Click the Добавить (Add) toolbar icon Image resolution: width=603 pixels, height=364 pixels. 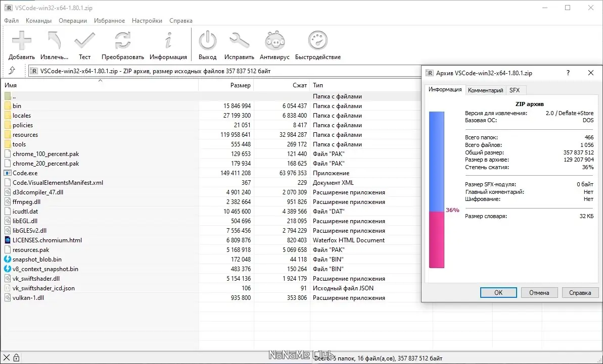(22, 40)
